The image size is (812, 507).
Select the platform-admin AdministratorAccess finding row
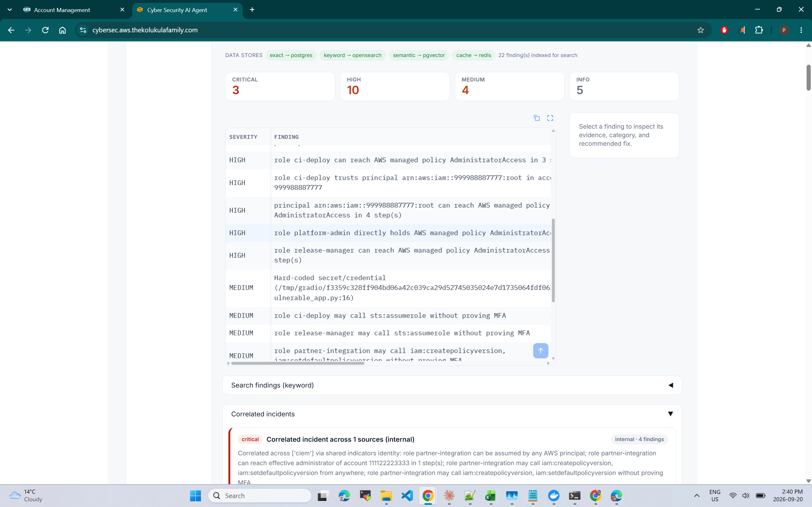pos(388,233)
